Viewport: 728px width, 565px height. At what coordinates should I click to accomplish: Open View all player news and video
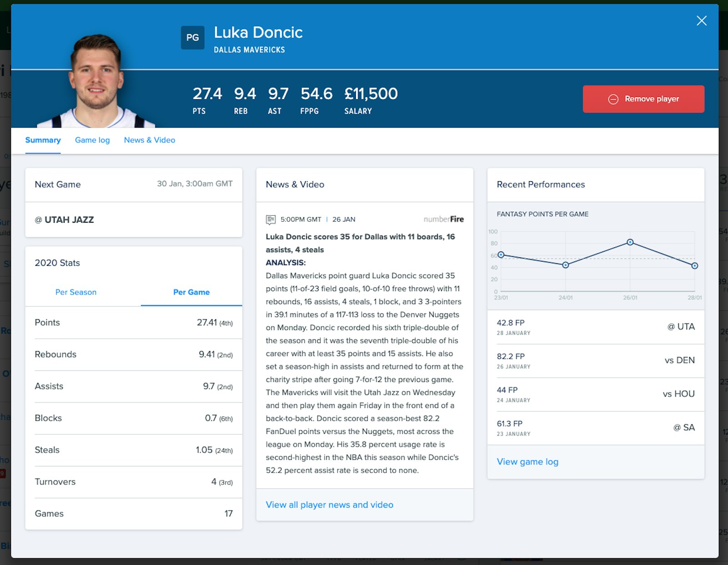pyautogui.click(x=329, y=505)
